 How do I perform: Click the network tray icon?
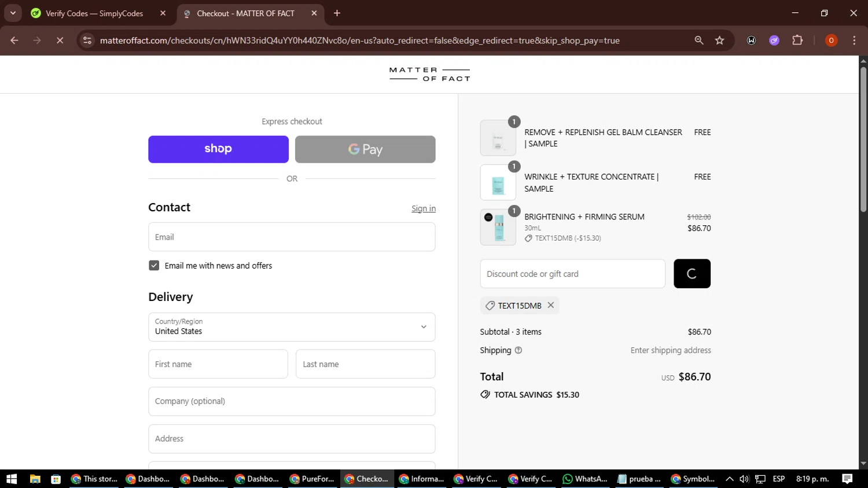(x=760, y=479)
